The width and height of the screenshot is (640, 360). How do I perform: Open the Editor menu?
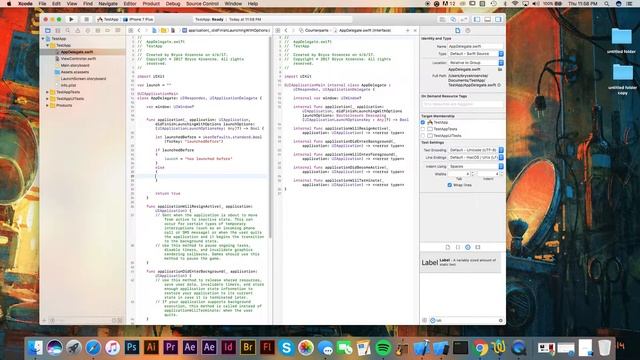coord(130,4)
